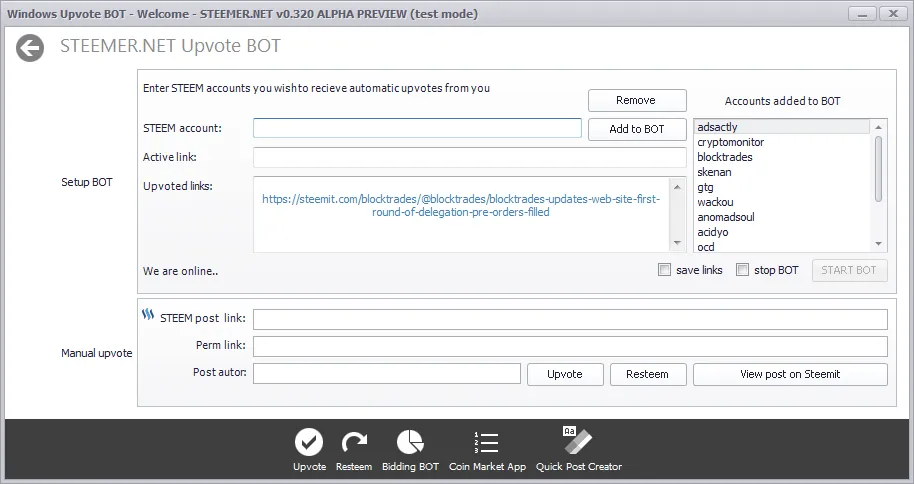This screenshot has width=914, height=484.
Task: Open the Quick Post Creator
Action: click(x=579, y=450)
